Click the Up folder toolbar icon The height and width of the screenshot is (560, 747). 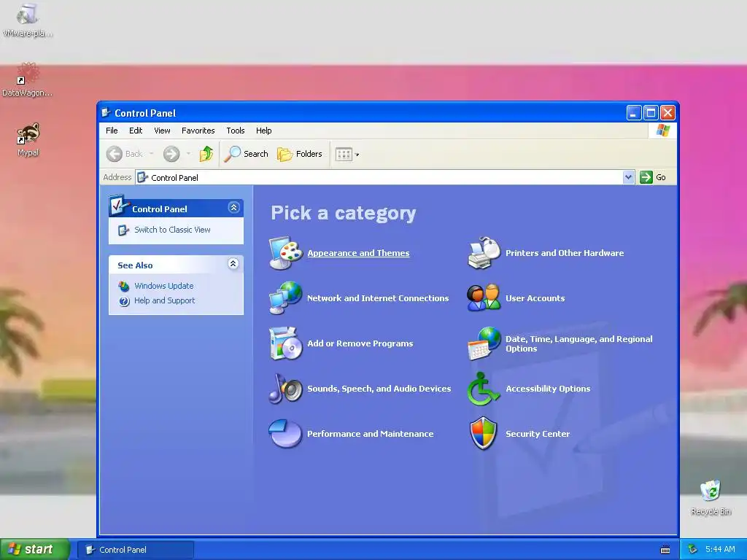click(206, 154)
